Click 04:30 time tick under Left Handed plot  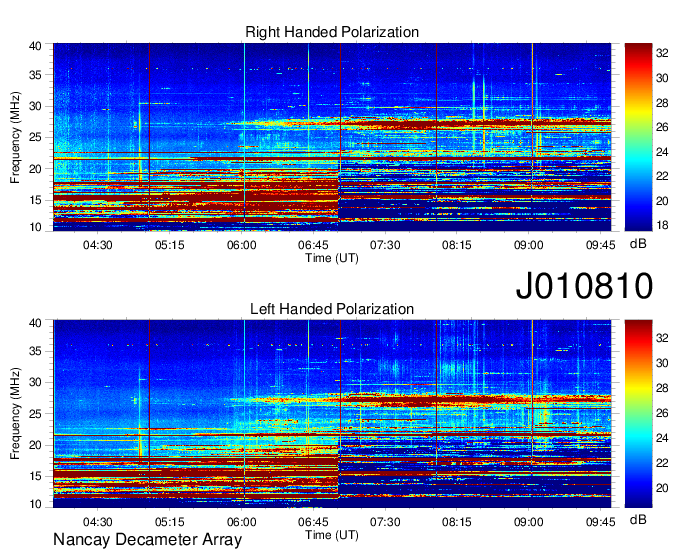coord(98,522)
